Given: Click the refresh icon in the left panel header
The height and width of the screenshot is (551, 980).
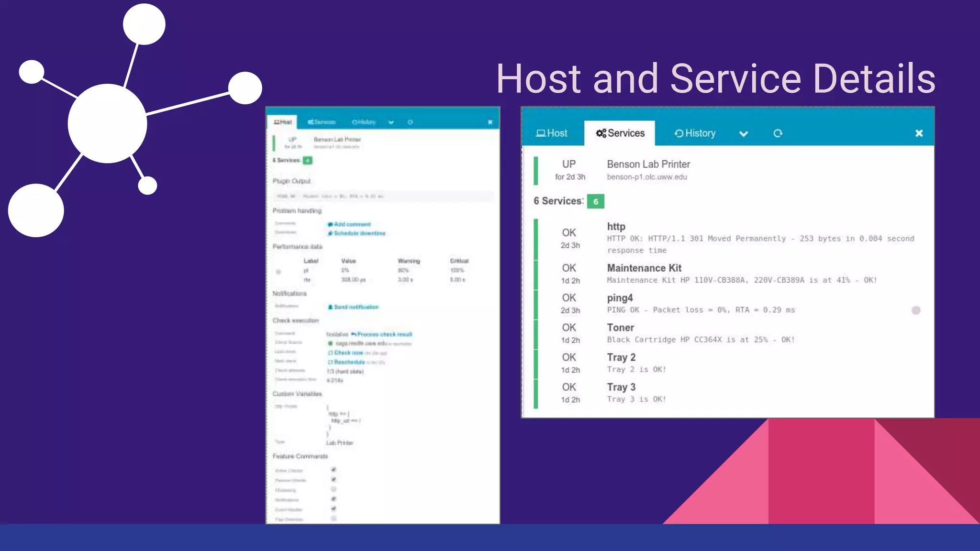Looking at the screenshot, I should [x=410, y=122].
